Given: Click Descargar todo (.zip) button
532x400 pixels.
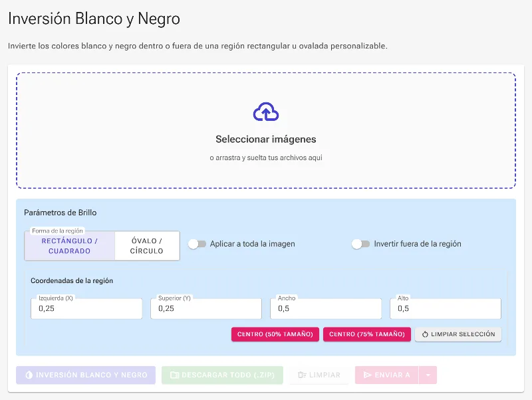Looking at the screenshot, I should coord(222,375).
